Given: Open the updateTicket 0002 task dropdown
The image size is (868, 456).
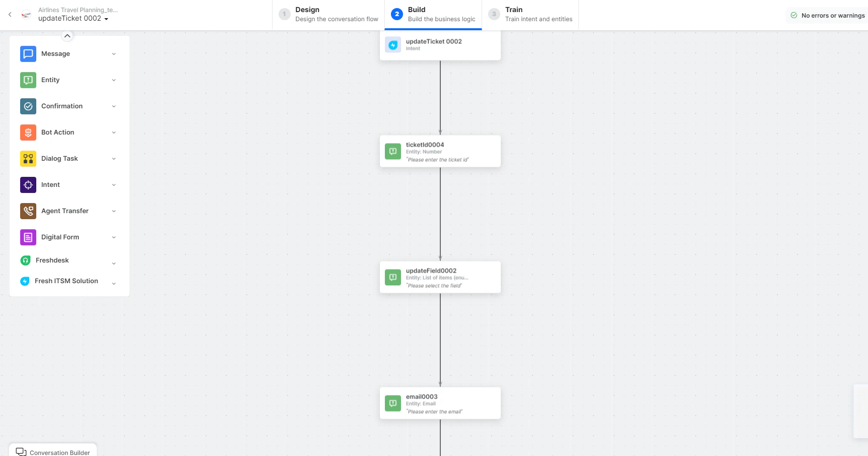Looking at the screenshot, I should coord(106,19).
